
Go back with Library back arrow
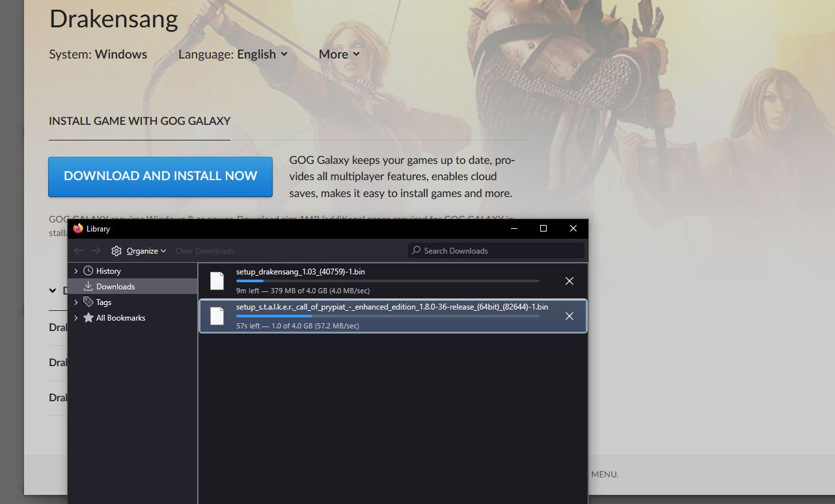79,251
